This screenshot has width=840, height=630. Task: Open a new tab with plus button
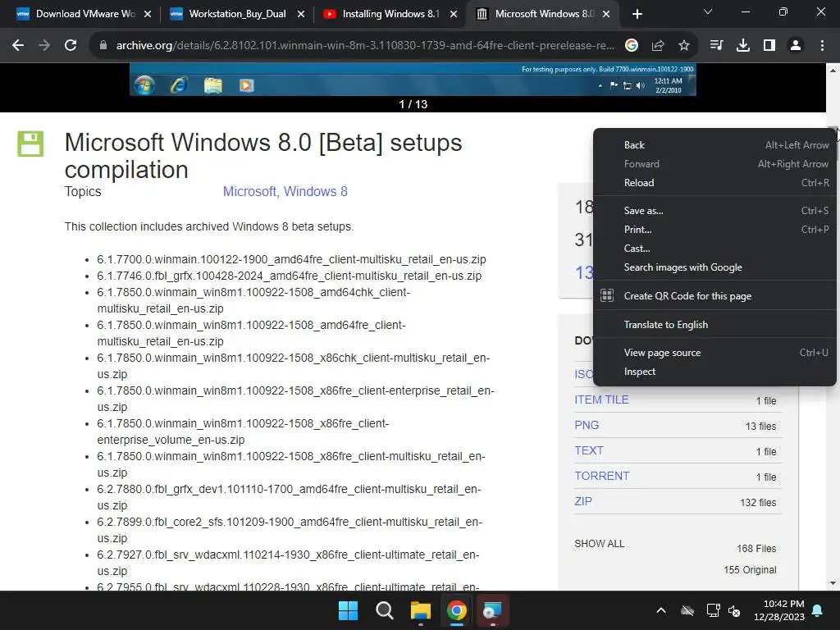(637, 14)
